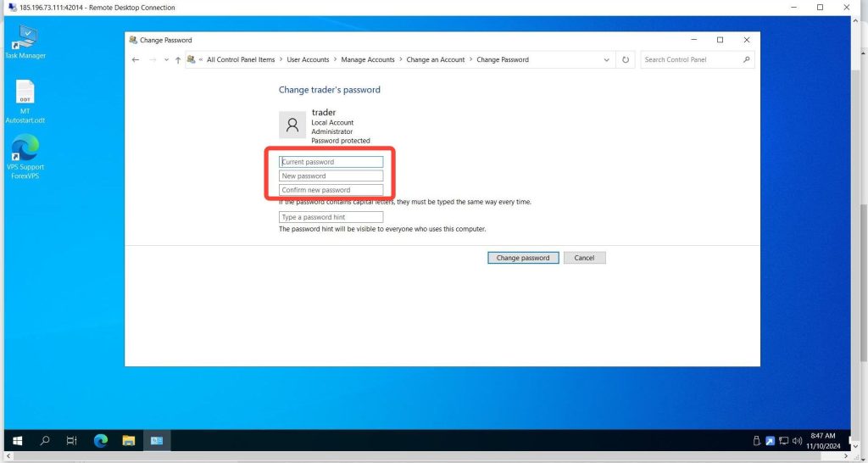Select Control Panel taskbar button
The image size is (868, 463).
tap(157, 441)
